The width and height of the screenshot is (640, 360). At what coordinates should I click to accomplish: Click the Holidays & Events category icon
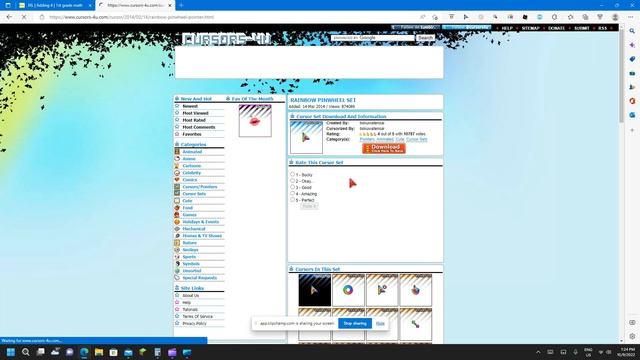[177, 222]
